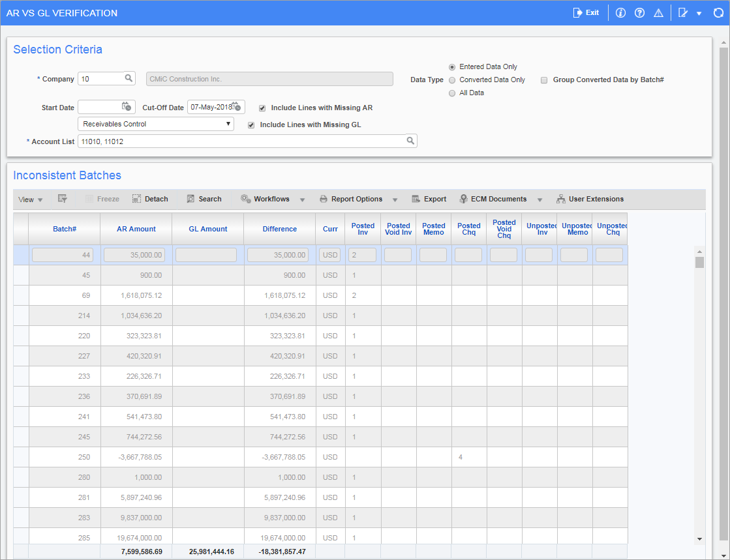Image resolution: width=730 pixels, height=560 pixels.
Task: Open the Cut-Off Date calendar picker
Action: (x=237, y=107)
